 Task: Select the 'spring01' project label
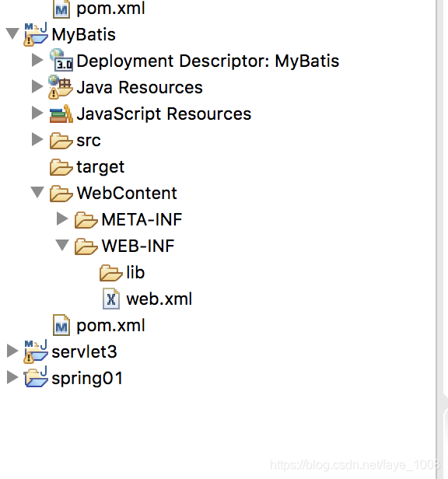[x=87, y=378]
